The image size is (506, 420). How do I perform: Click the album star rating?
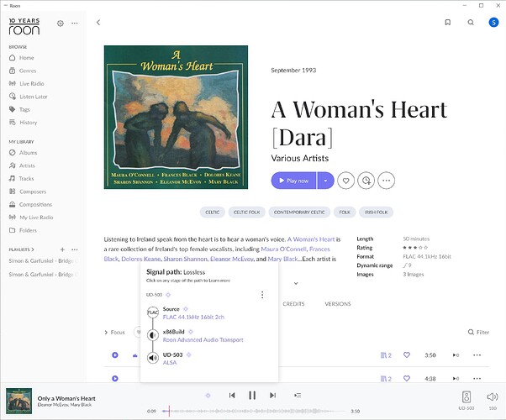415,248
